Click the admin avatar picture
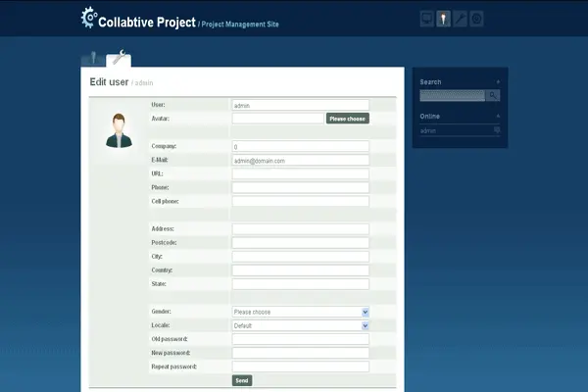 pos(119,131)
